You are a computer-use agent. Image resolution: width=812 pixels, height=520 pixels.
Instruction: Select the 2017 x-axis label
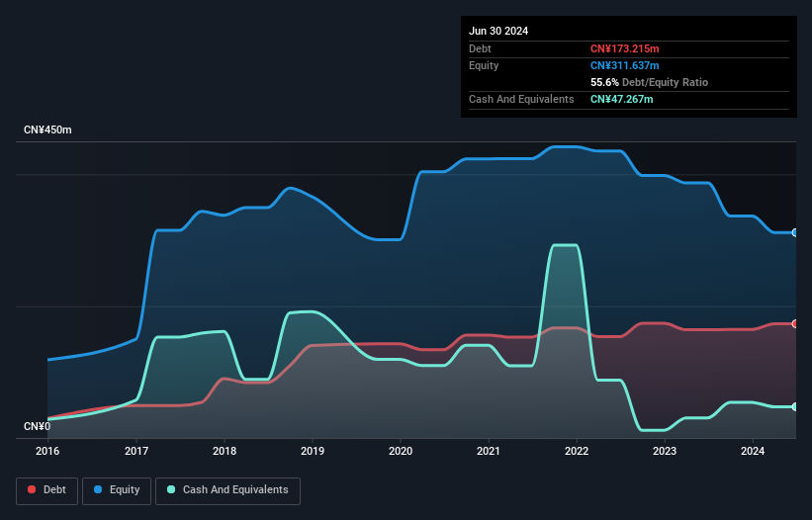136,451
